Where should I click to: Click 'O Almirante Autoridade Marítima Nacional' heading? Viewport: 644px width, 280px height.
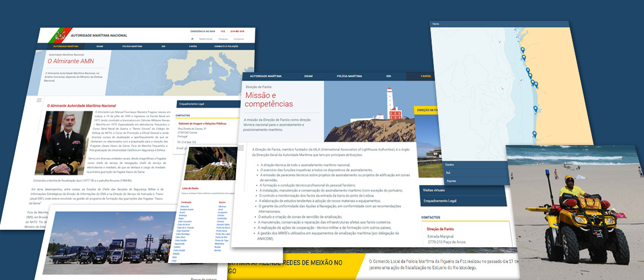click(x=81, y=106)
